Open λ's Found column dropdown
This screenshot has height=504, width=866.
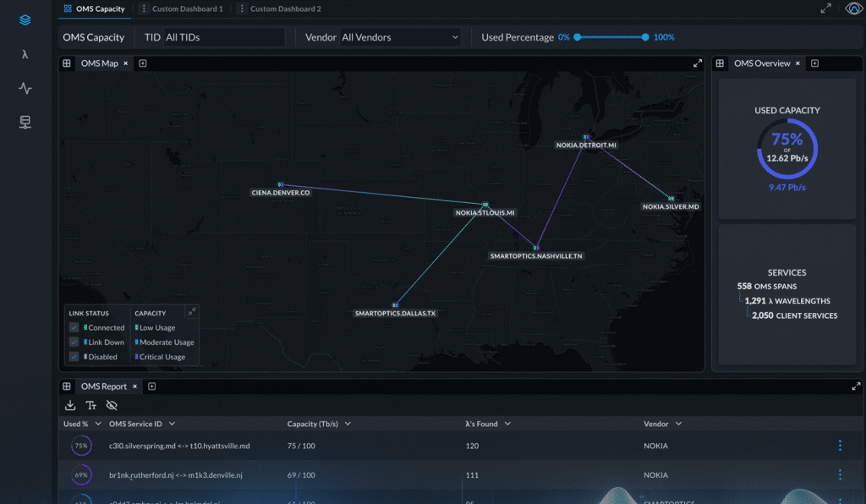coord(507,424)
